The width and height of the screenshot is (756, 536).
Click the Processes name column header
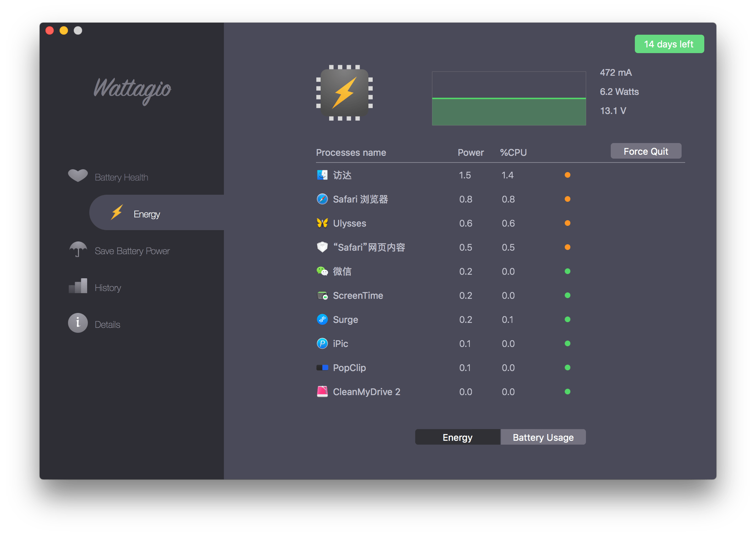(x=351, y=152)
